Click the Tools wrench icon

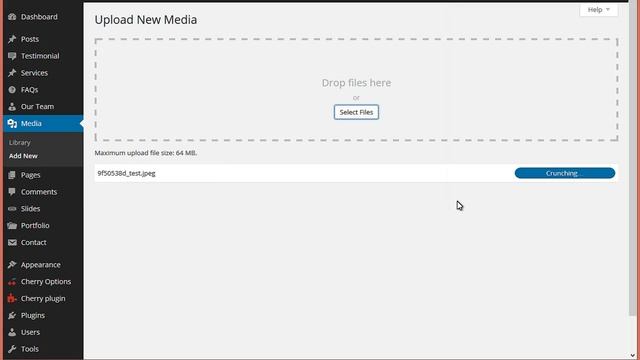point(12,349)
